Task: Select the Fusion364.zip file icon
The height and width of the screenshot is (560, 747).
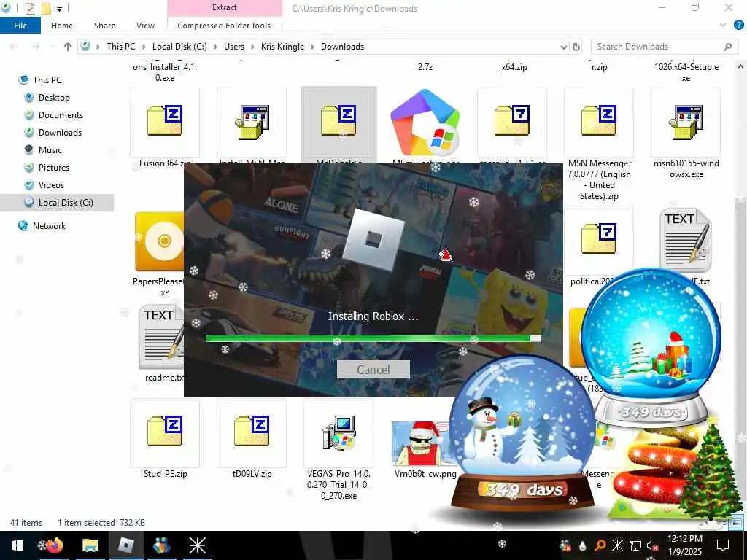Action: [x=165, y=121]
